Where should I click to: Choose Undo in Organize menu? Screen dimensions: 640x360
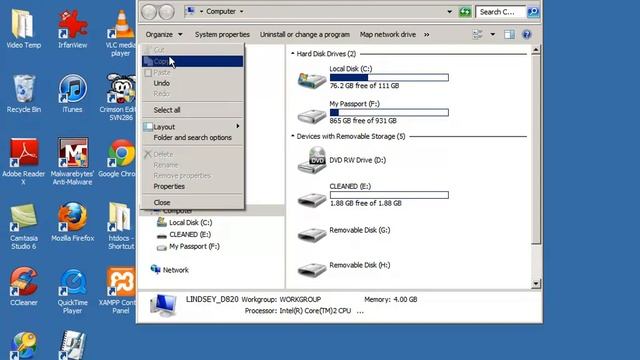coord(192,83)
